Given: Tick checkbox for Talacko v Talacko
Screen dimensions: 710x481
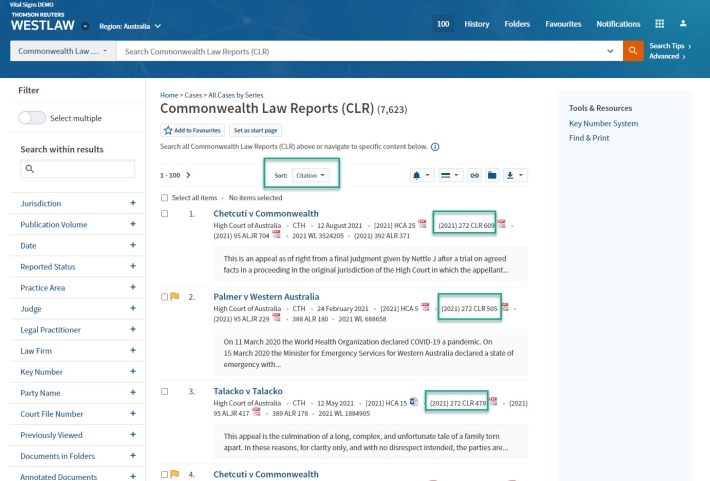Looking at the screenshot, I should pyautogui.click(x=164, y=391).
